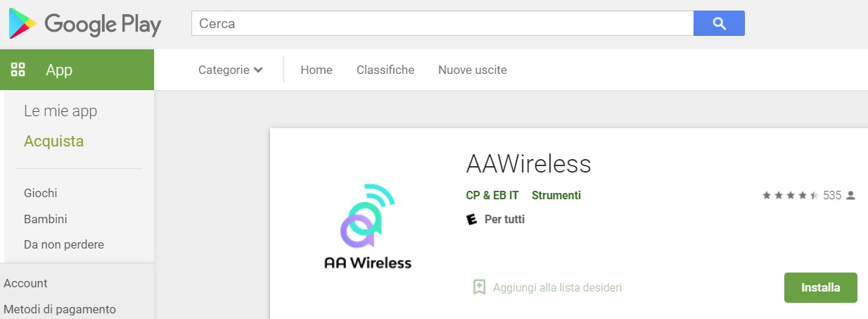This screenshot has width=868, height=319.
Task: Click Aggiungi alla lista desideri
Action: 557,287
